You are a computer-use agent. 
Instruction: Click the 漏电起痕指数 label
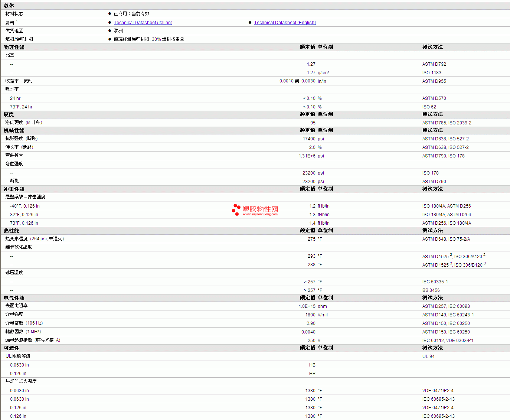click(x=33, y=340)
